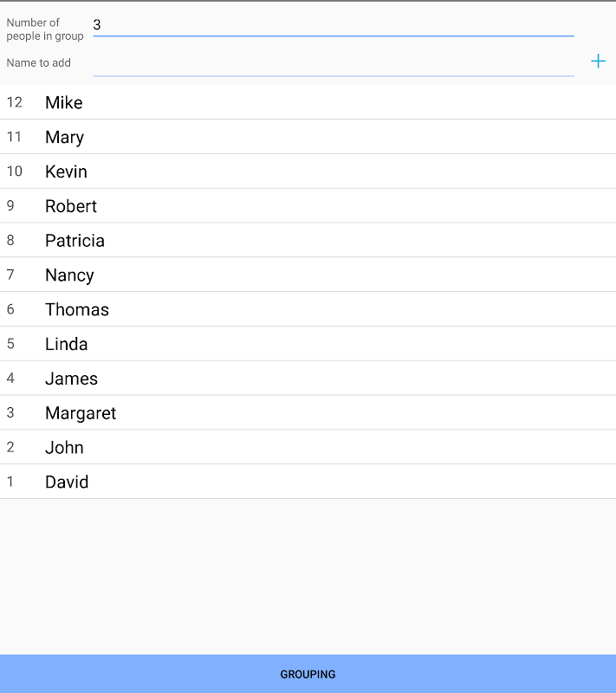Focus the Number of people in group field
The image size is (616, 693).
[333, 25]
